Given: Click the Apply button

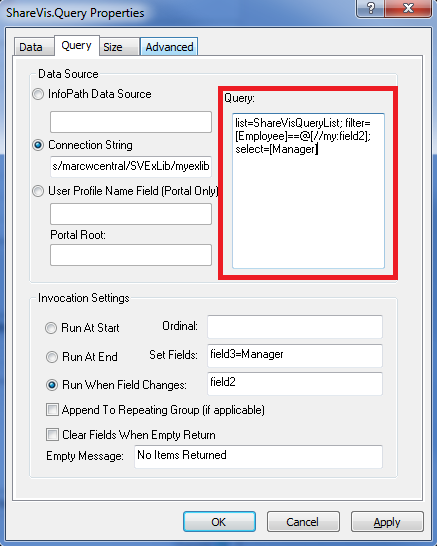Looking at the screenshot, I should [387, 522].
